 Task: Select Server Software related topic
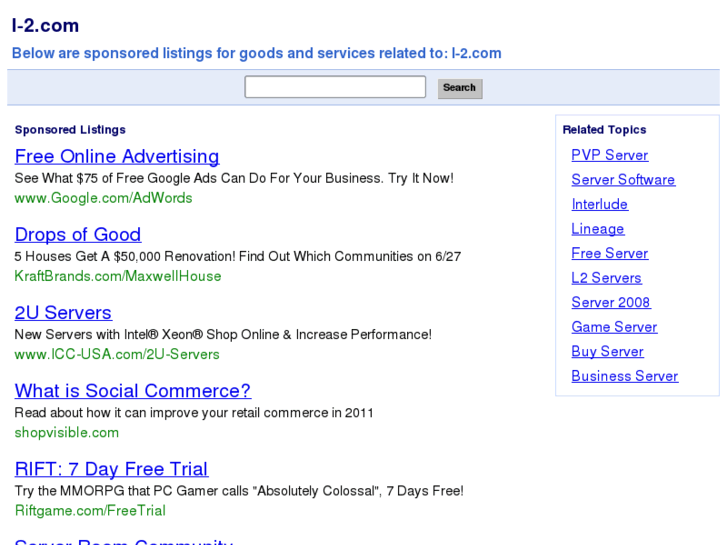coord(623,180)
